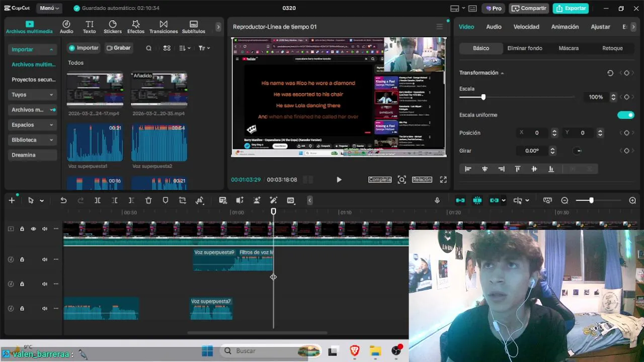Switch to the Animación properties tab
The height and width of the screenshot is (362, 644).
click(565, 27)
